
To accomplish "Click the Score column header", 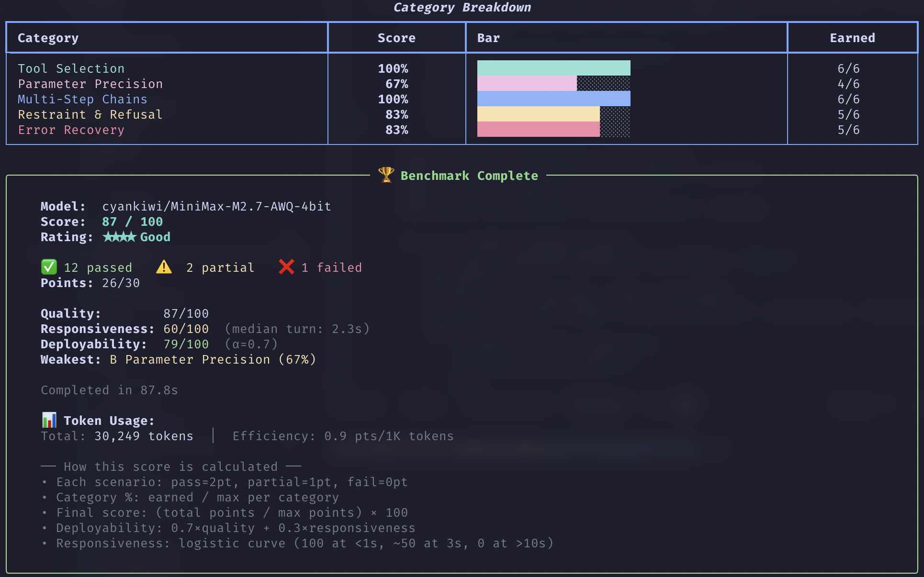I will click(x=396, y=38).
